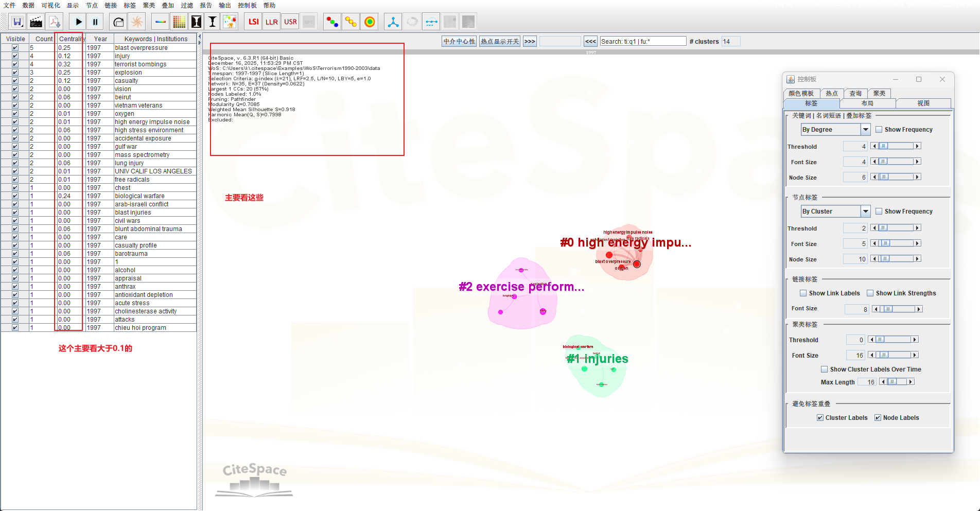Click the Save floppy disk icon

click(17, 22)
